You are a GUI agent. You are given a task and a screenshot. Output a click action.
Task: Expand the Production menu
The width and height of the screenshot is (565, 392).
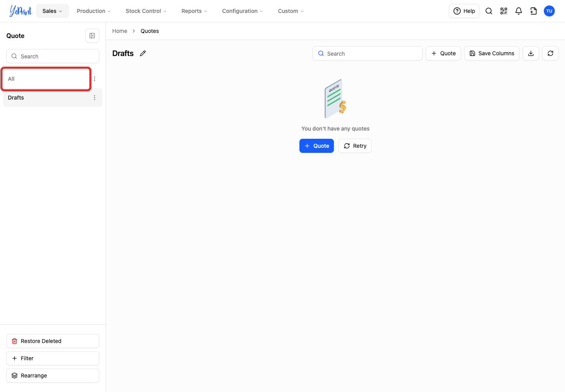coord(94,11)
